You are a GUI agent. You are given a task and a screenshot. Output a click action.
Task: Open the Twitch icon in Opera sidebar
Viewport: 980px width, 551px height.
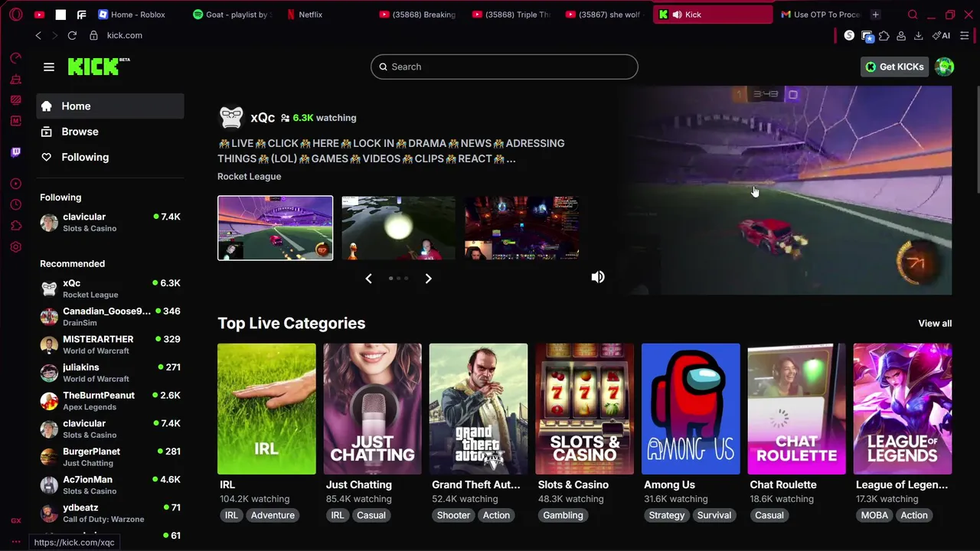pyautogui.click(x=16, y=152)
